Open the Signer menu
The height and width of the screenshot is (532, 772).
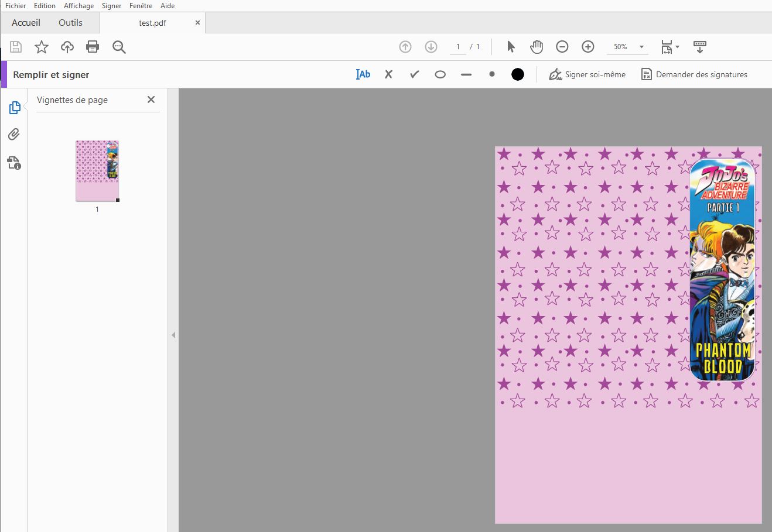[111, 5]
